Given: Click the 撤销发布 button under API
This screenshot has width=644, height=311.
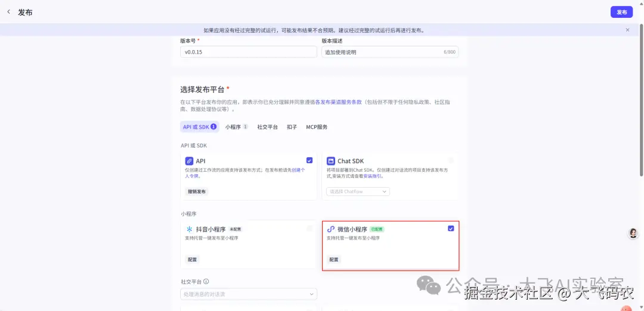Looking at the screenshot, I should point(197,192).
